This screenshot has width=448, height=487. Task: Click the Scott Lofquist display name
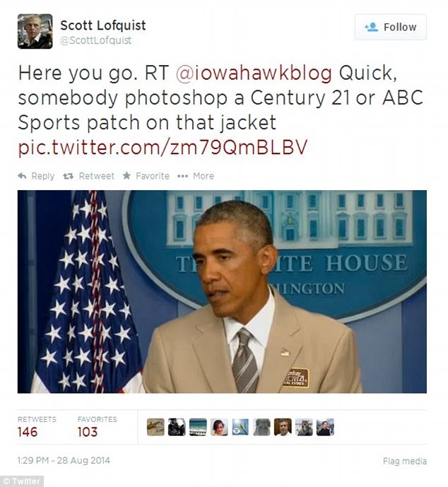103,25
